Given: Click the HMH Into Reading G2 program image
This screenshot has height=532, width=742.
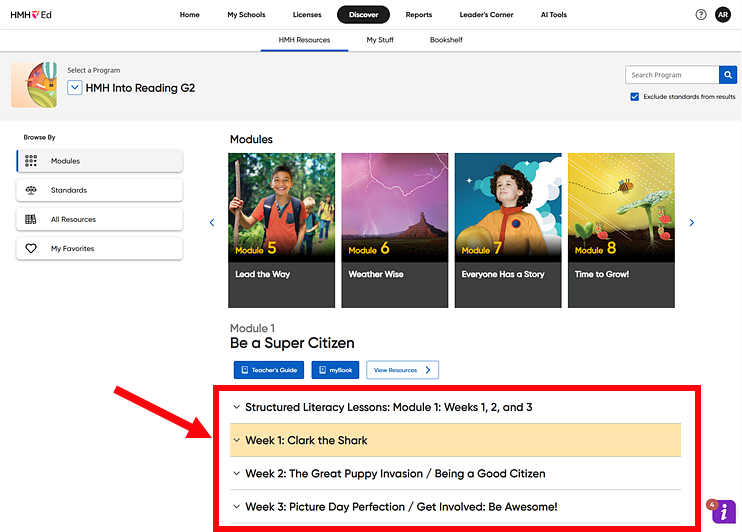Looking at the screenshot, I should [x=34, y=85].
